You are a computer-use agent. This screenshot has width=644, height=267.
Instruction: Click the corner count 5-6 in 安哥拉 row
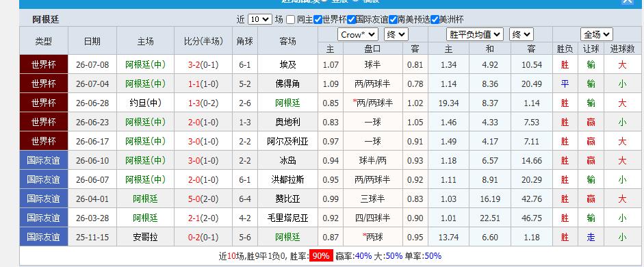[245, 237]
